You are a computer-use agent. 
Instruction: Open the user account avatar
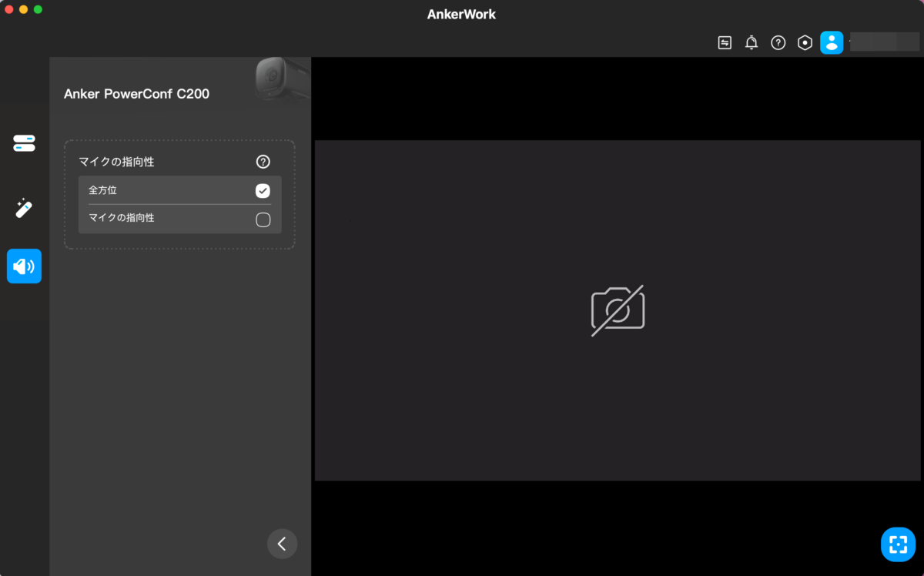point(832,42)
